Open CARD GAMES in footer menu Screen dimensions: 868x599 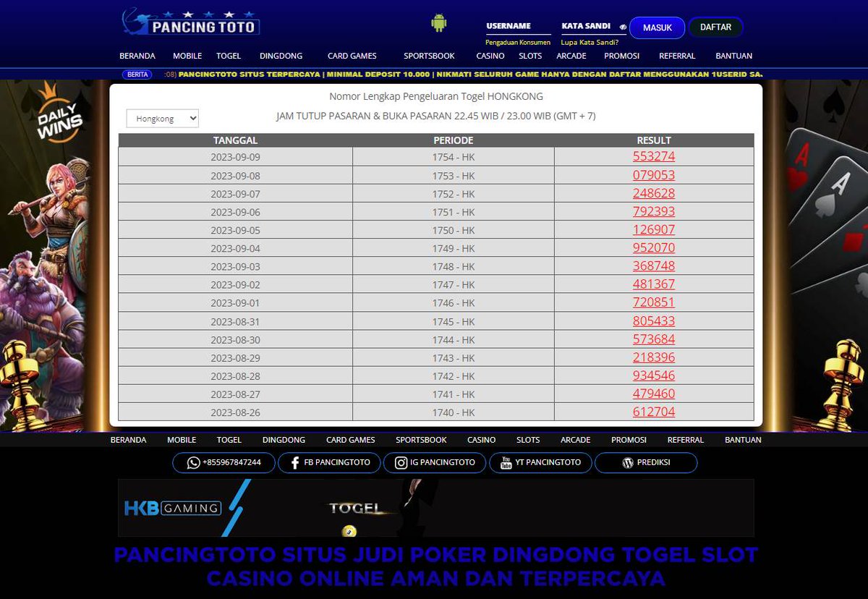tap(351, 440)
